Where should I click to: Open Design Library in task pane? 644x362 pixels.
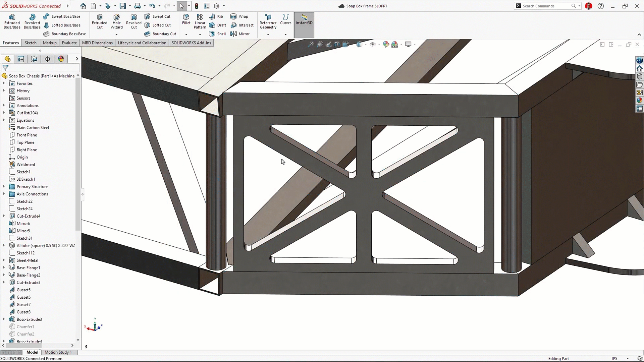click(640, 76)
